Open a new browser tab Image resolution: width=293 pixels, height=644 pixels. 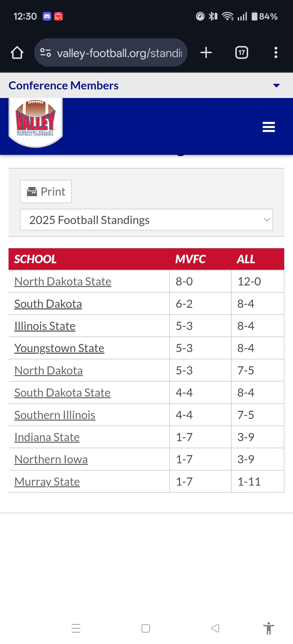coord(206,52)
